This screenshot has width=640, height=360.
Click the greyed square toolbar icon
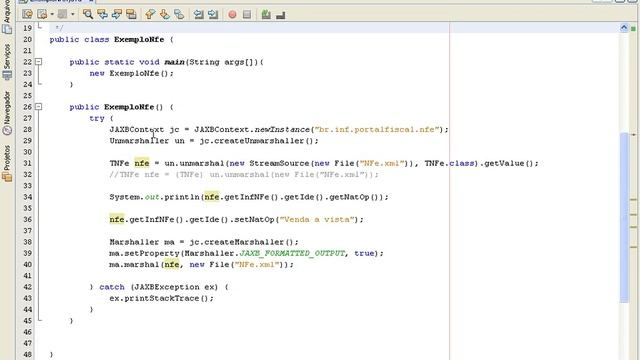tap(62, 14)
